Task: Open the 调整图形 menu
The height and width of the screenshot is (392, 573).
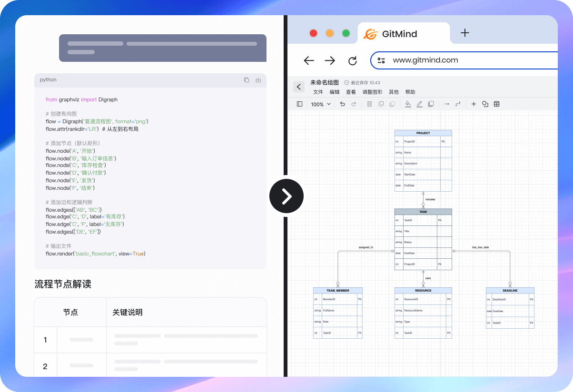Action: point(372,92)
